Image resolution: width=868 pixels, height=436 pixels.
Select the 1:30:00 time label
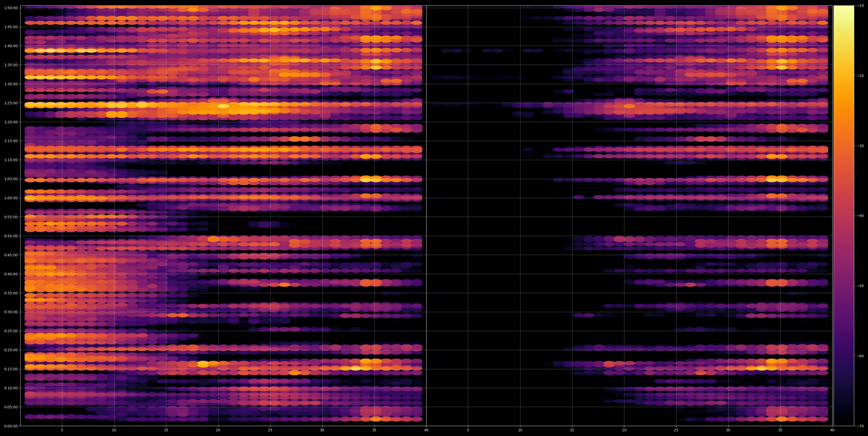tap(11, 84)
